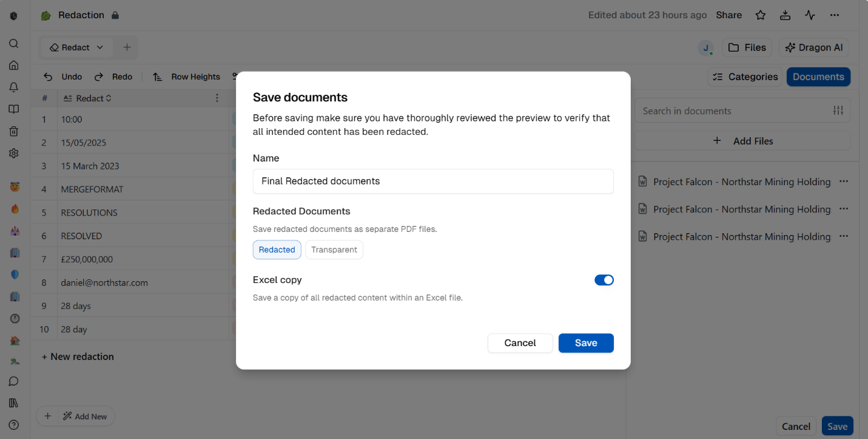Switch to the Categories panel
This screenshot has height=439, width=868.
pos(745,77)
